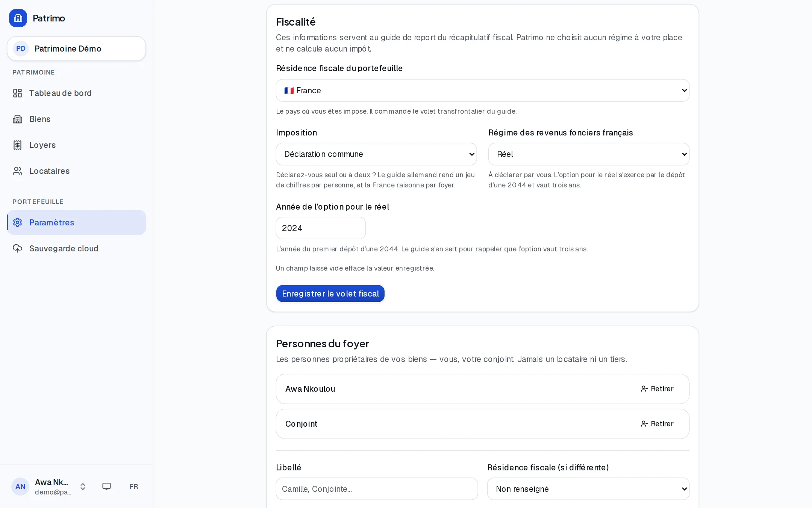The width and height of the screenshot is (812, 508).
Task: Click the PD portfolio avatar badge
Action: point(21,49)
